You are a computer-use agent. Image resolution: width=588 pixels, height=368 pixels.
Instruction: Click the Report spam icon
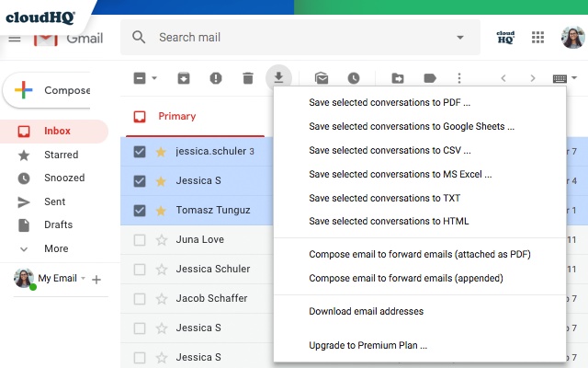[x=216, y=78]
